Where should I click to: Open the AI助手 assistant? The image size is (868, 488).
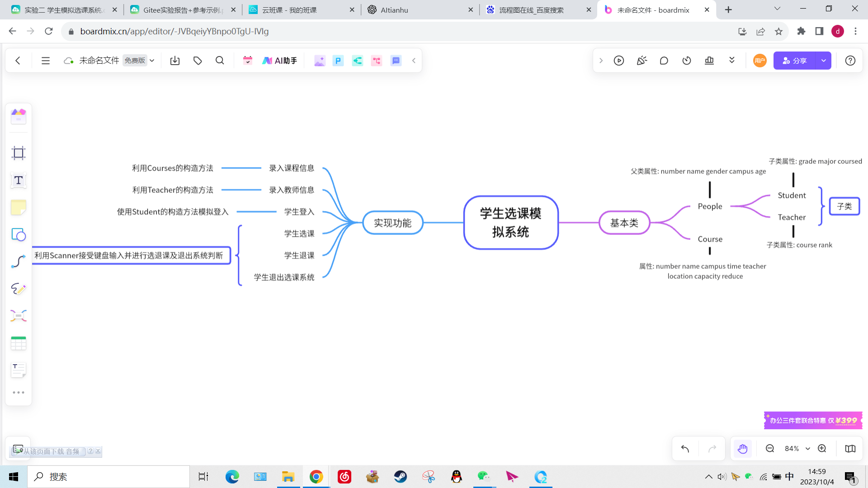click(279, 60)
